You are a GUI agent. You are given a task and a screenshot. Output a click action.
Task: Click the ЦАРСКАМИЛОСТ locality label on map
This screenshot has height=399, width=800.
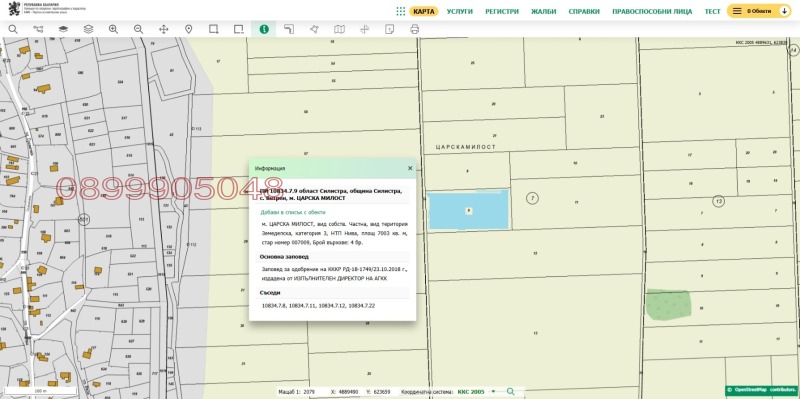(x=466, y=147)
